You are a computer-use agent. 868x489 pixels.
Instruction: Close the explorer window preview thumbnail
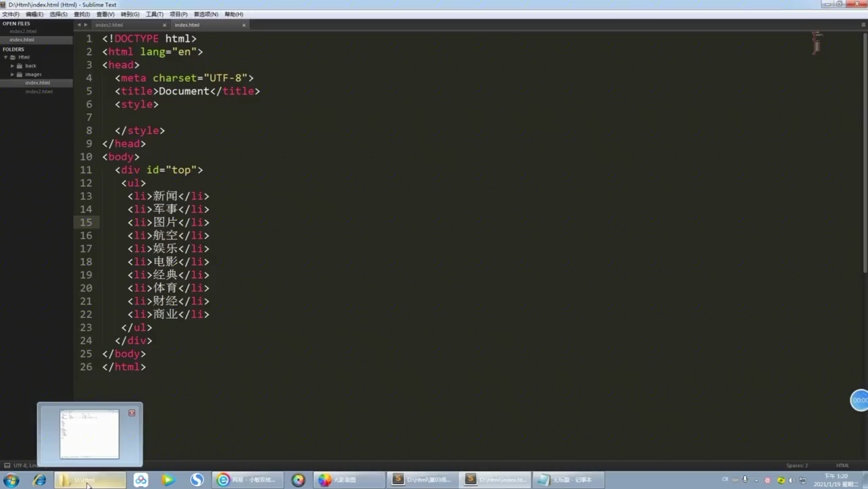pos(132,413)
